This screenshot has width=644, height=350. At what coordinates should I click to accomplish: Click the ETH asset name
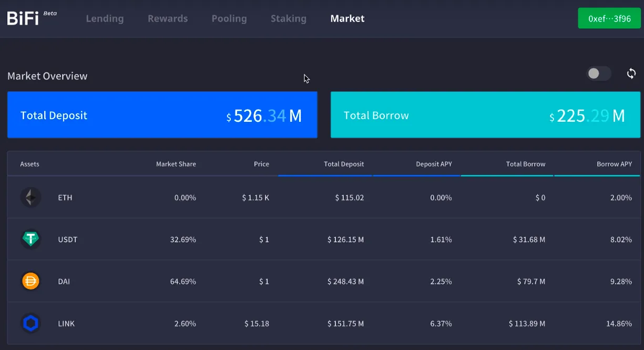(65, 198)
